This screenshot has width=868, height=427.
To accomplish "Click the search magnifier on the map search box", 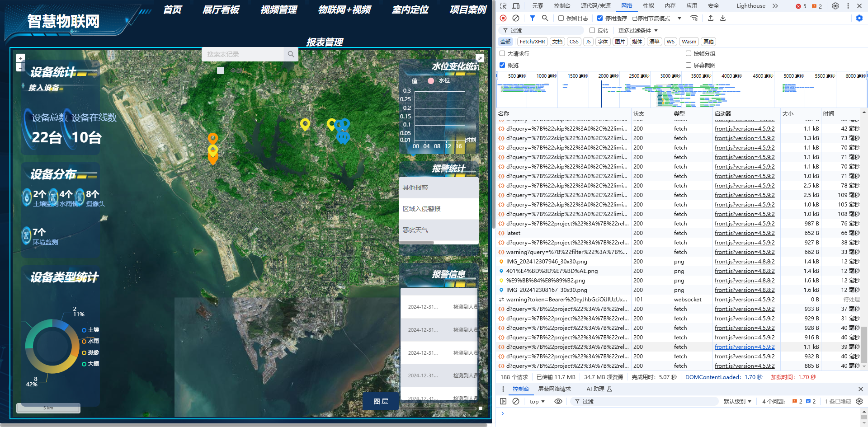I will click(x=291, y=54).
